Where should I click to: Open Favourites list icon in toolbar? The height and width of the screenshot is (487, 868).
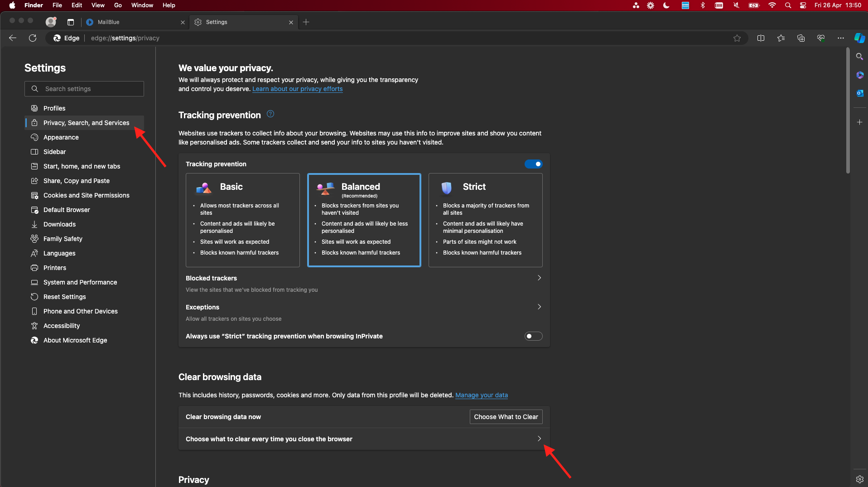tap(781, 38)
